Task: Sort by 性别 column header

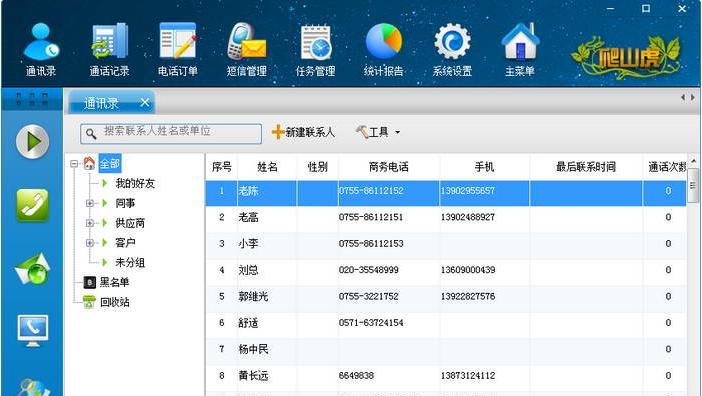Action: [x=317, y=167]
